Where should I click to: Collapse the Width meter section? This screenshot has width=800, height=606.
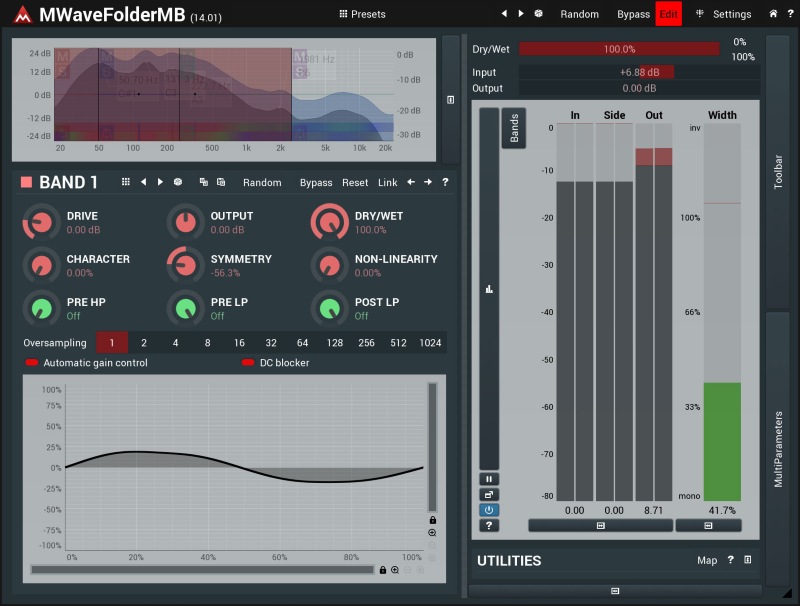(708, 525)
